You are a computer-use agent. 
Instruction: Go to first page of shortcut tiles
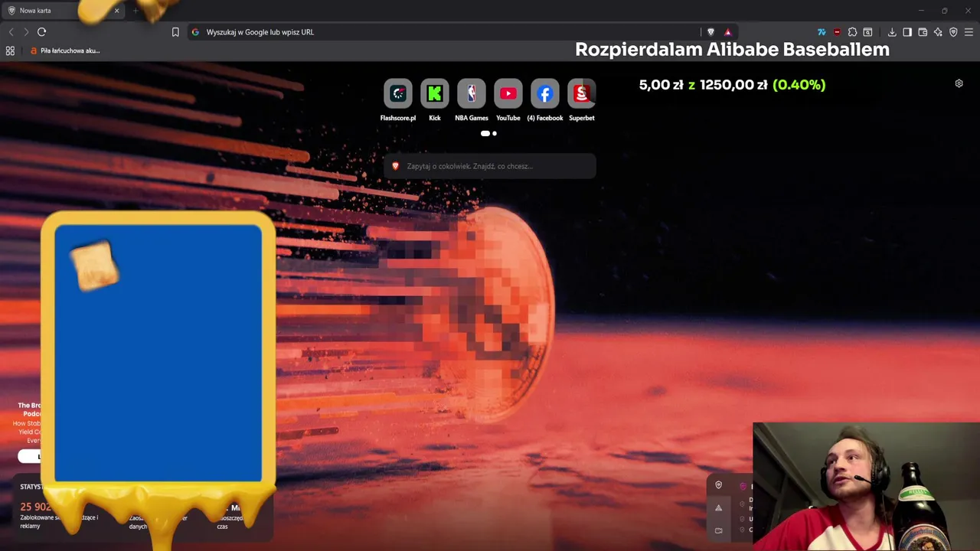485,133
